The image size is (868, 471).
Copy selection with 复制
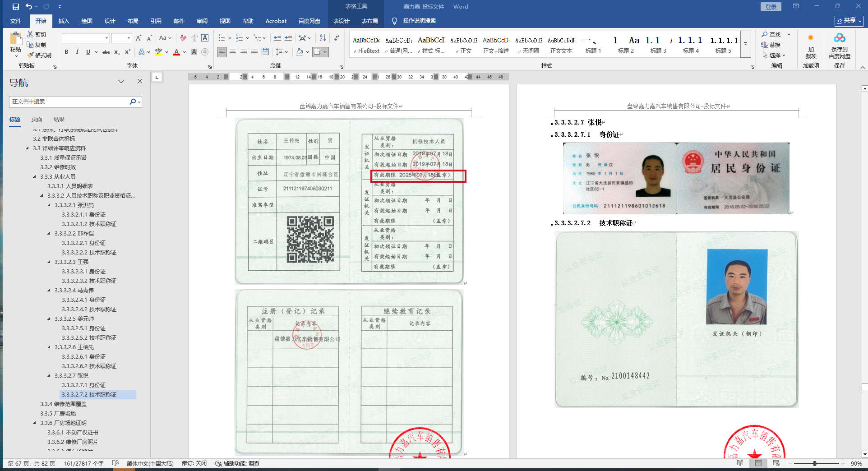tap(37, 45)
